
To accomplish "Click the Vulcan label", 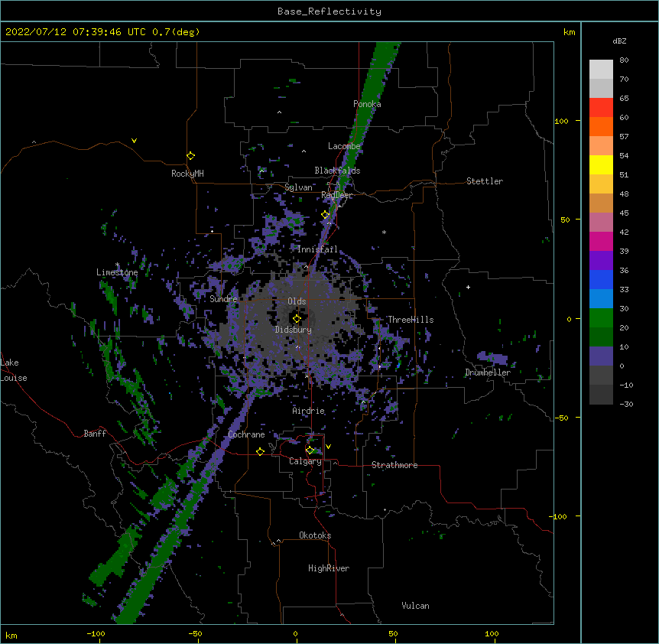I will pos(415,606).
